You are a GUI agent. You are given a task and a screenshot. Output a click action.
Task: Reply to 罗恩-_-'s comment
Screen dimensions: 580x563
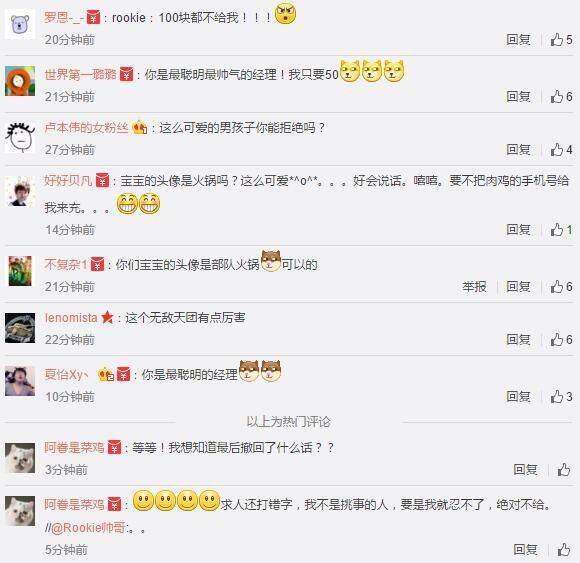click(518, 40)
